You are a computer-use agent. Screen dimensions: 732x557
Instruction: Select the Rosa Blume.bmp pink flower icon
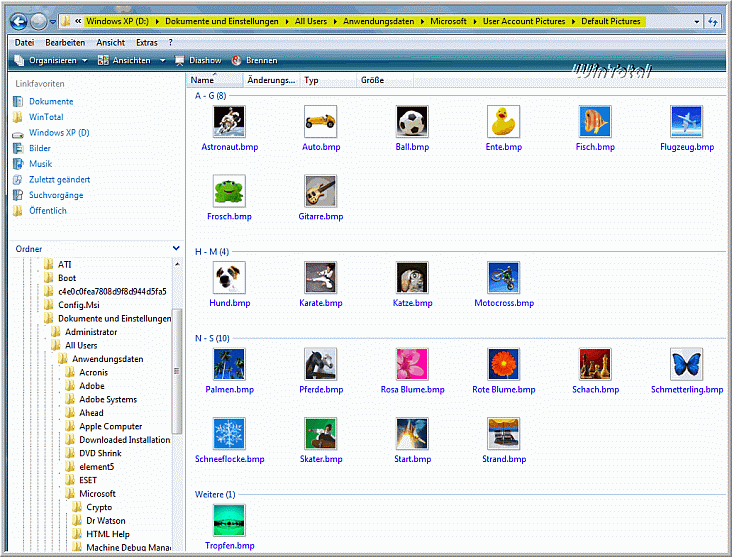(412, 364)
